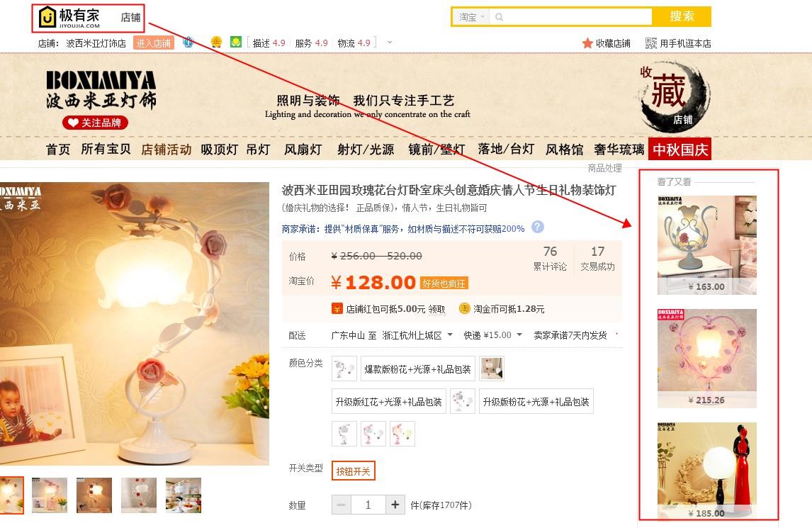812x528 pixels.
Task: Click the 进入店铺 button
Action: [x=153, y=43]
